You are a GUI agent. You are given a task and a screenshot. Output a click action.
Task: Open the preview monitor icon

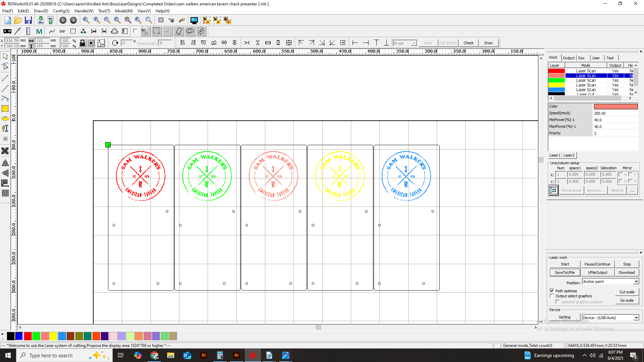click(194, 20)
